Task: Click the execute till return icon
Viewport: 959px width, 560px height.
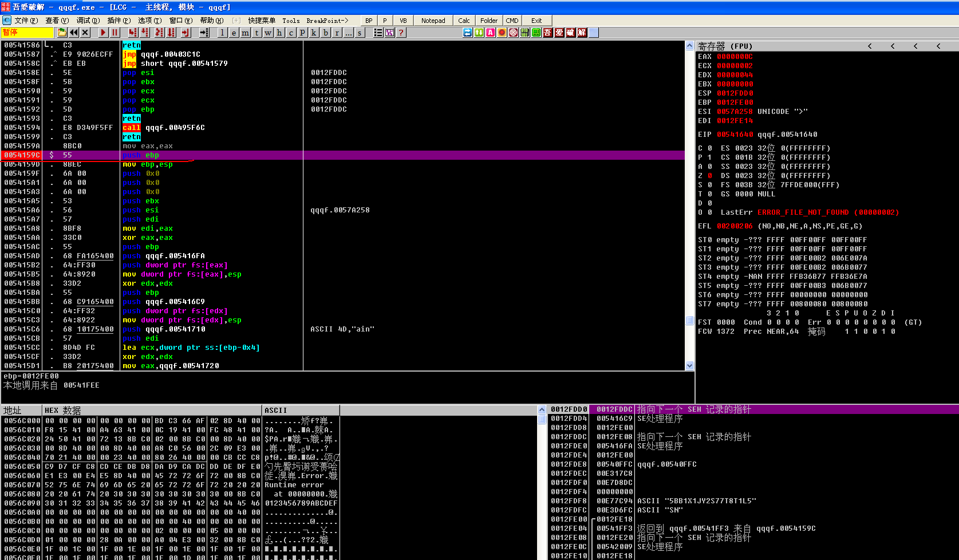Action: (186, 33)
